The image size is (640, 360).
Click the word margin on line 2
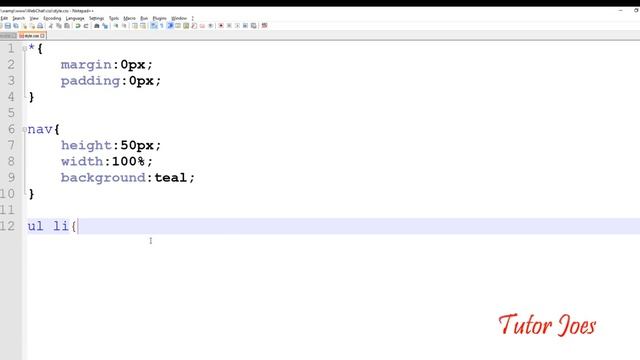[x=86, y=65]
